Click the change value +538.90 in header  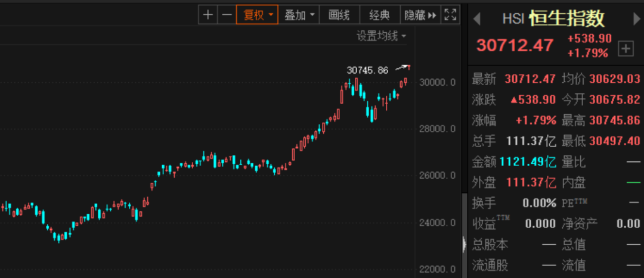[x=589, y=39]
